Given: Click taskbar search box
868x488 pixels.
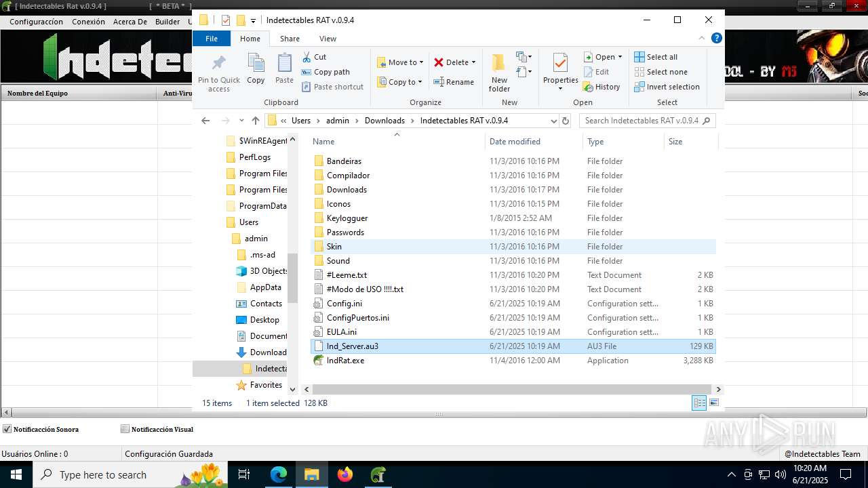Looking at the screenshot, I should tap(130, 475).
